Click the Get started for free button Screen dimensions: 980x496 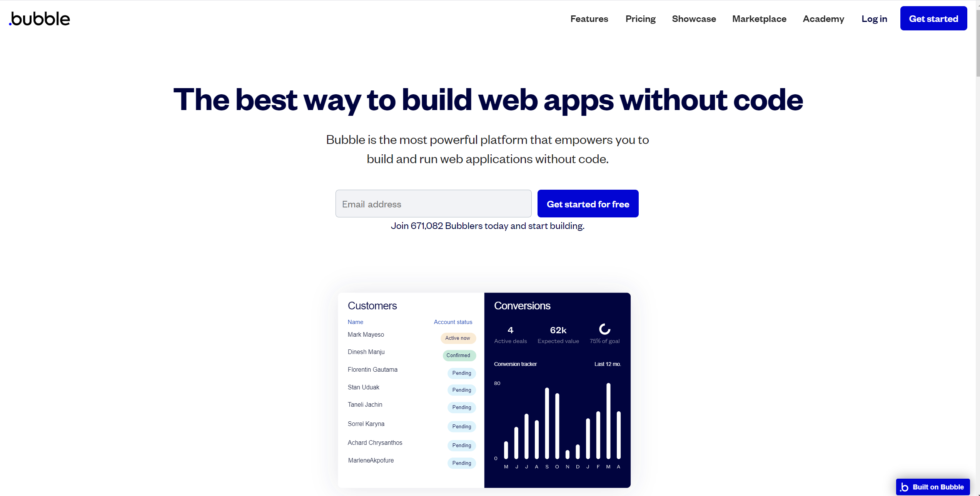(588, 204)
